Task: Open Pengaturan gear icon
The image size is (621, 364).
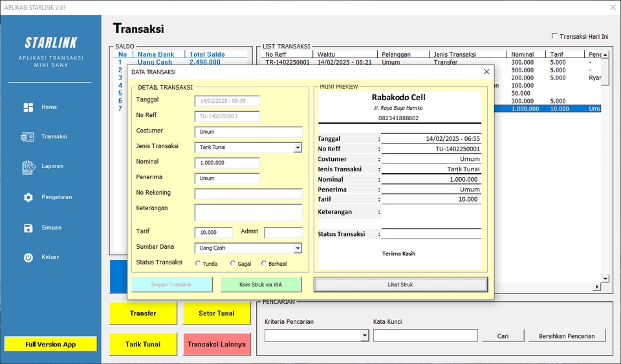Action: [x=28, y=197]
